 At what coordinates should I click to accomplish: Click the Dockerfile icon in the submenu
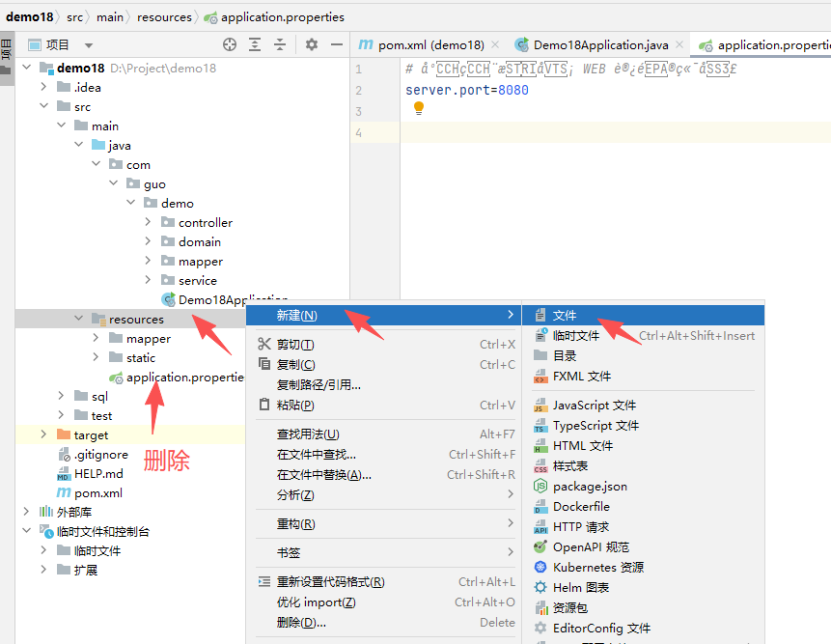point(540,507)
